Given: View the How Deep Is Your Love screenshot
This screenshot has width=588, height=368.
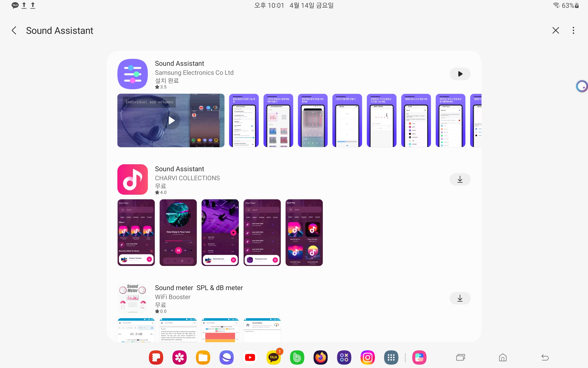Looking at the screenshot, I should 178,233.
